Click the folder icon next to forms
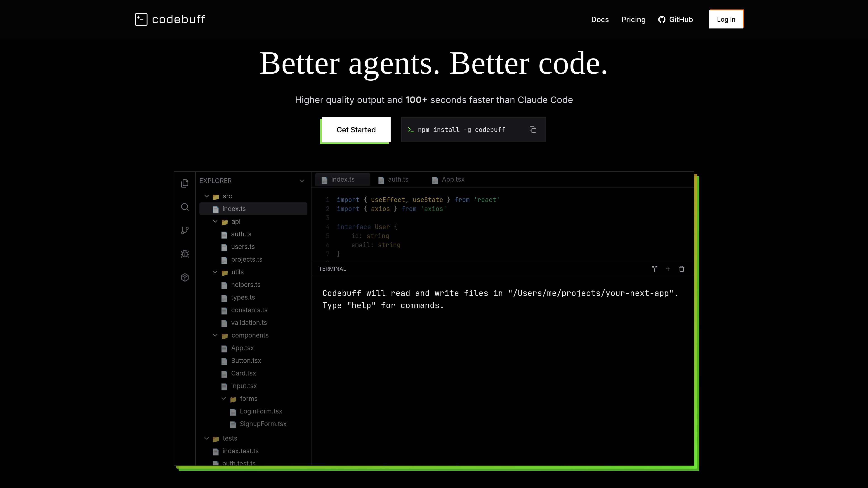Image resolution: width=868 pixels, height=488 pixels. click(x=233, y=399)
